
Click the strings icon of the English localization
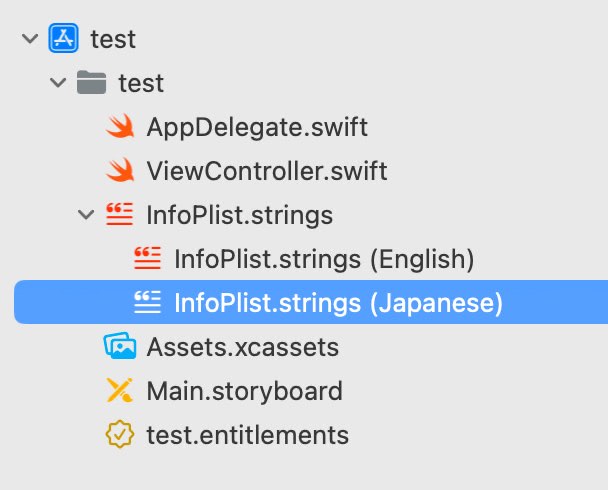click(147, 258)
